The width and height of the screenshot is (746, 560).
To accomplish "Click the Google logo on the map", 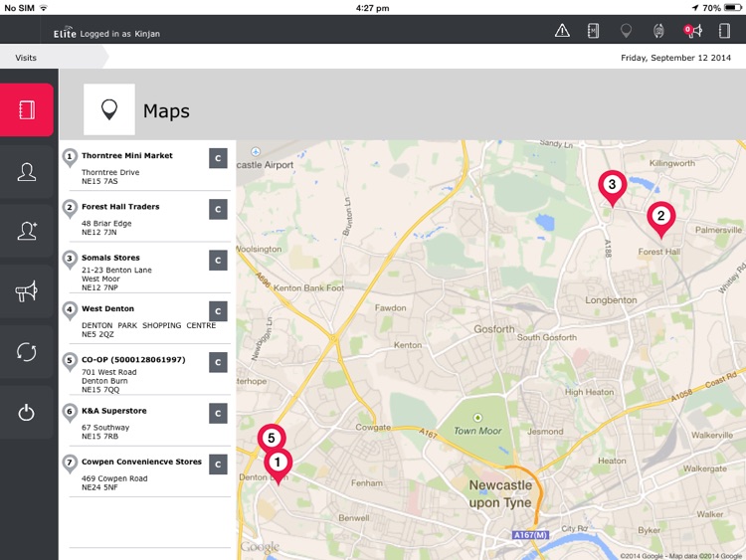I will pos(260,547).
